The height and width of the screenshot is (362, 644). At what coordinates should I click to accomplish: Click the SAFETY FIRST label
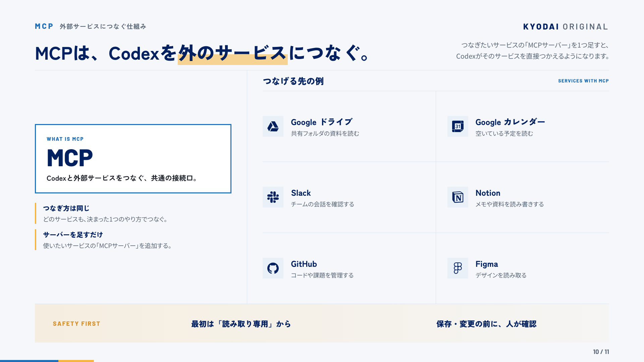click(76, 324)
